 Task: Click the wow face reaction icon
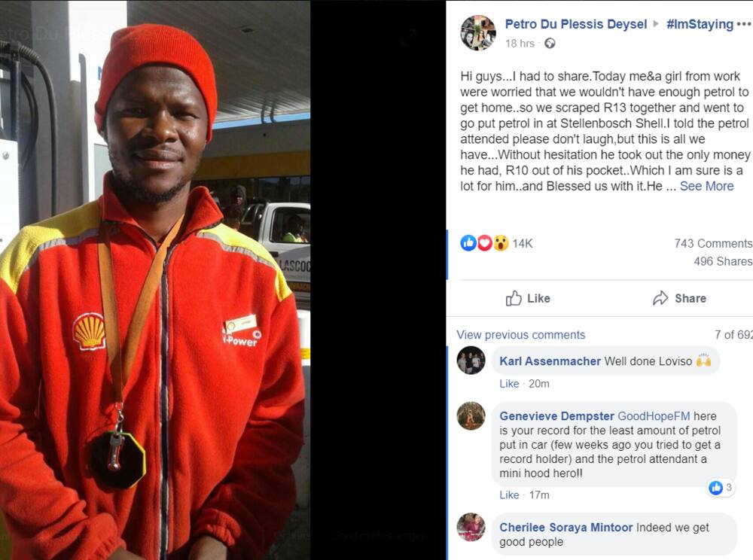501,243
